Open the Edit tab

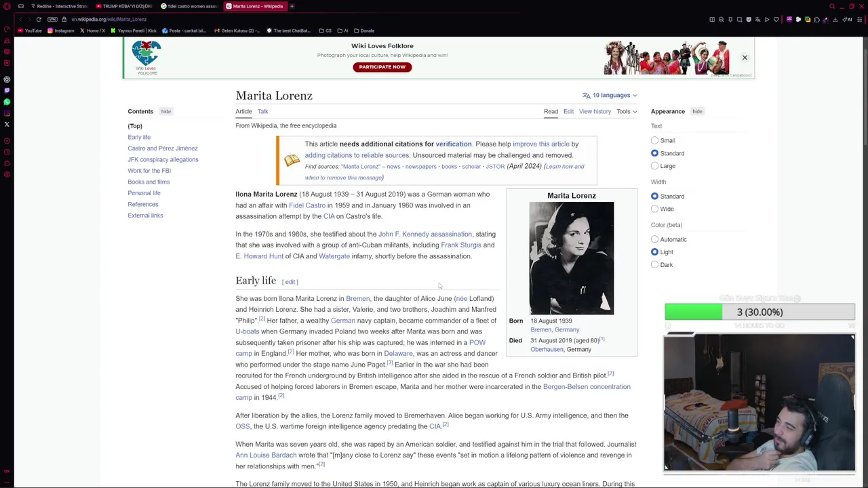pyautogui.click(x=568, y=111)
